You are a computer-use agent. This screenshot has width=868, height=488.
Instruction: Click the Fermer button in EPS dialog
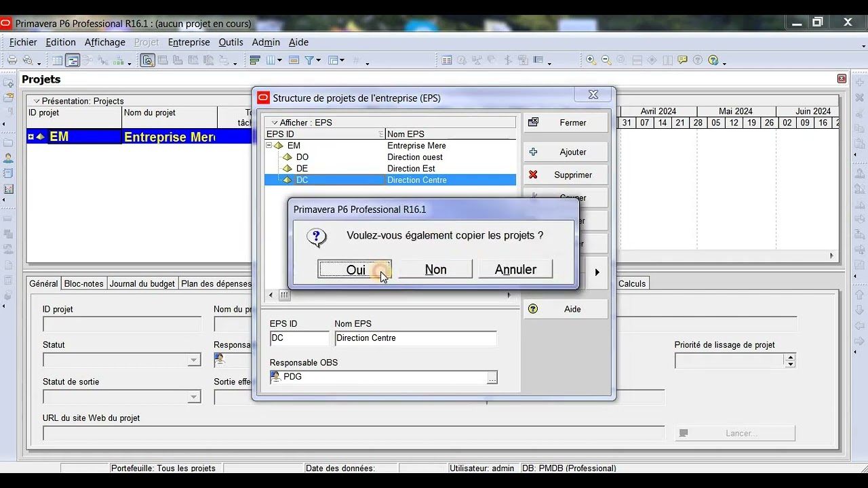tap(566, 123)
